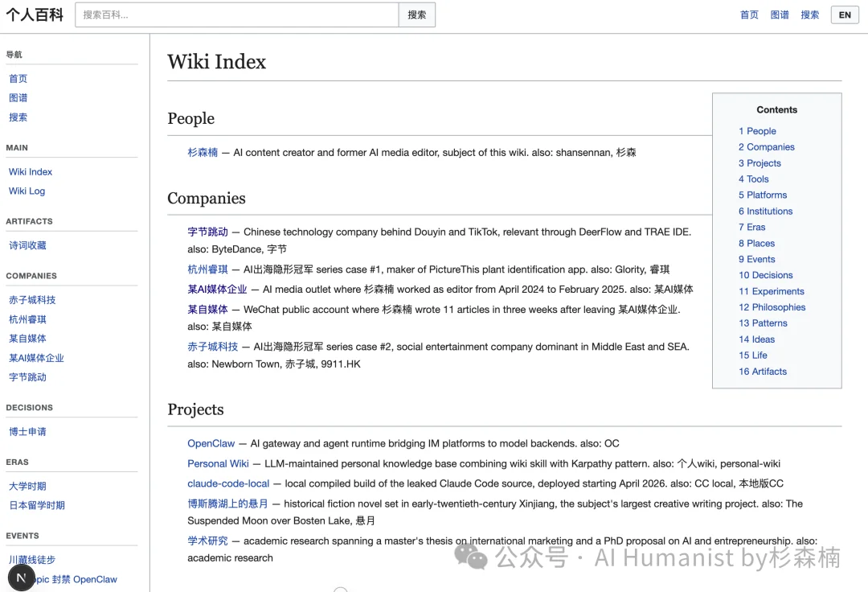
Task: Click the 个人百科 site logo
Action: (35, 14)
